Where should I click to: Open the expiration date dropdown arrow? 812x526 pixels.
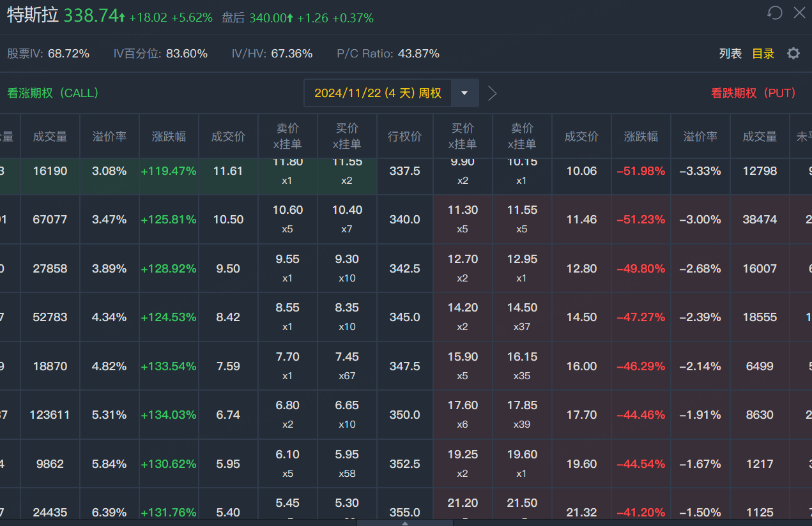(464, 93)
